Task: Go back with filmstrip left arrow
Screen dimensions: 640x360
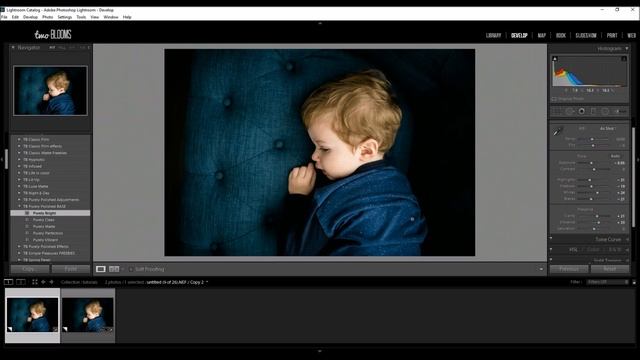Action: (43, 282)
